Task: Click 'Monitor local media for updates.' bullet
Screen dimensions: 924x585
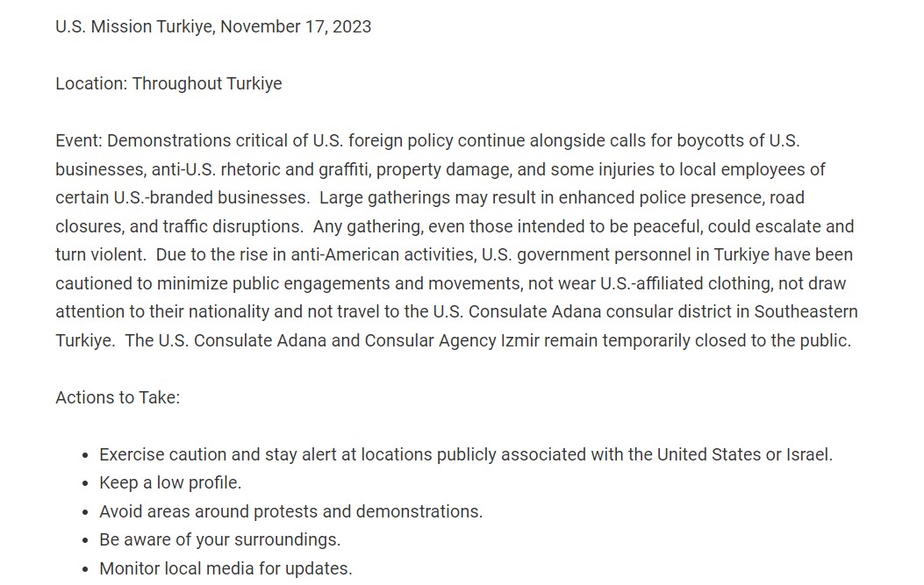Action: [x=226, y=568]
